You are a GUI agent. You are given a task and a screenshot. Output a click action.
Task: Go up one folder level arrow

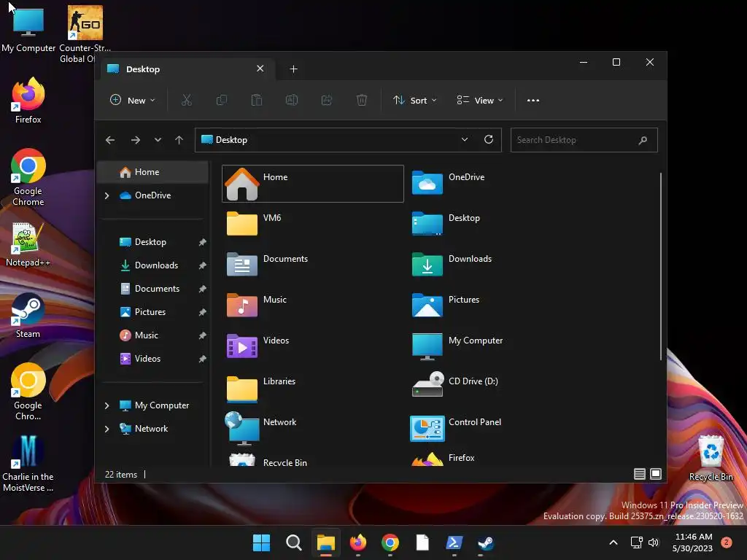tap(179, 140)
